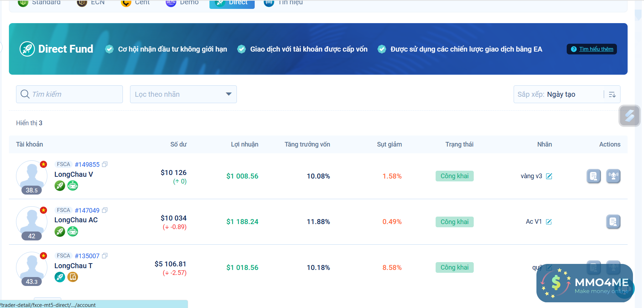Click the 'Tìm kiếm' search field

click(x=69, y=94)
